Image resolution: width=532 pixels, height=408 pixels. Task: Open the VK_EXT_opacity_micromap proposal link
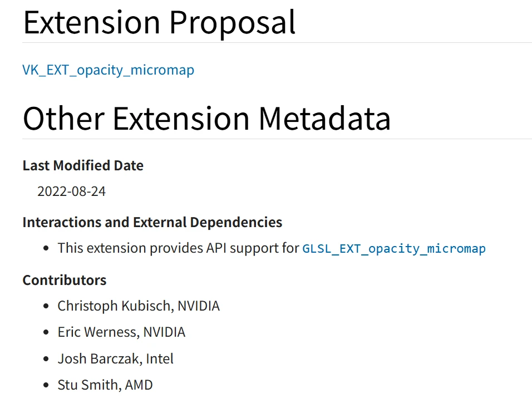pyautogui.click(x=108, y=70)
